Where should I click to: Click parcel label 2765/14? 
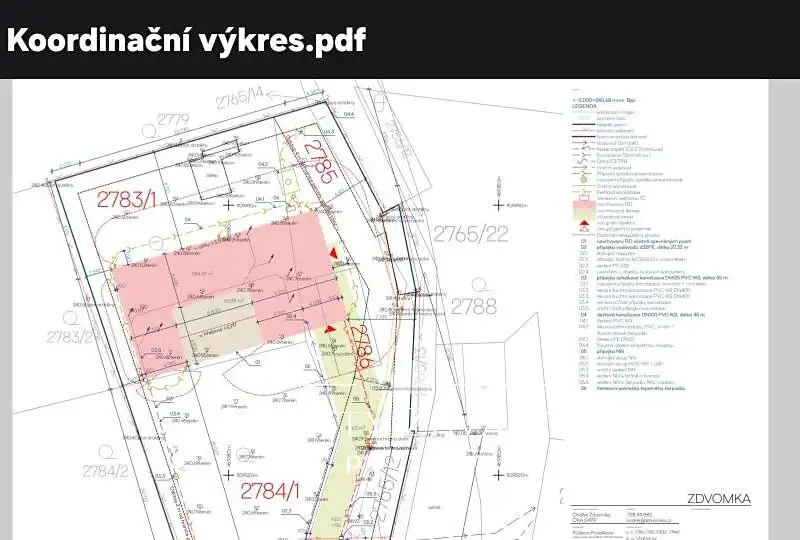[x=240, y=98]
